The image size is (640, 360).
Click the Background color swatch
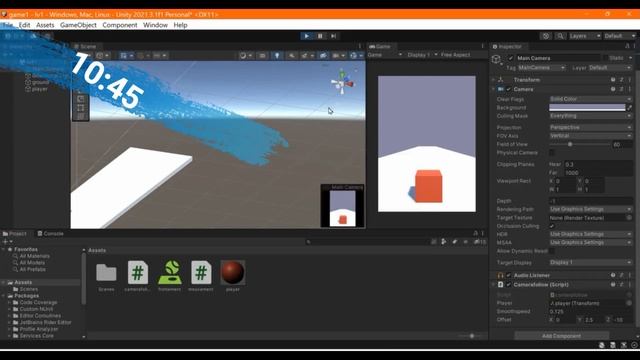[x=587, y=107]
